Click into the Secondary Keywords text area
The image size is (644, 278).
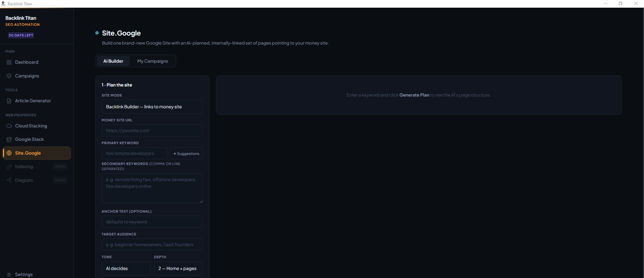tap(152, 188)
